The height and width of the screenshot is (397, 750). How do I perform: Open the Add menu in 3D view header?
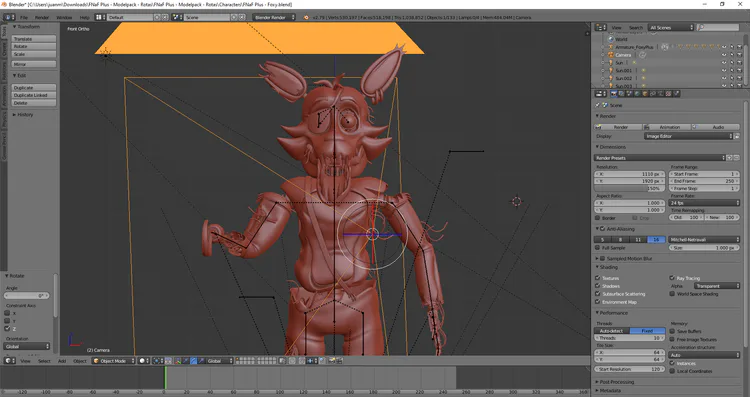[62, 361]
